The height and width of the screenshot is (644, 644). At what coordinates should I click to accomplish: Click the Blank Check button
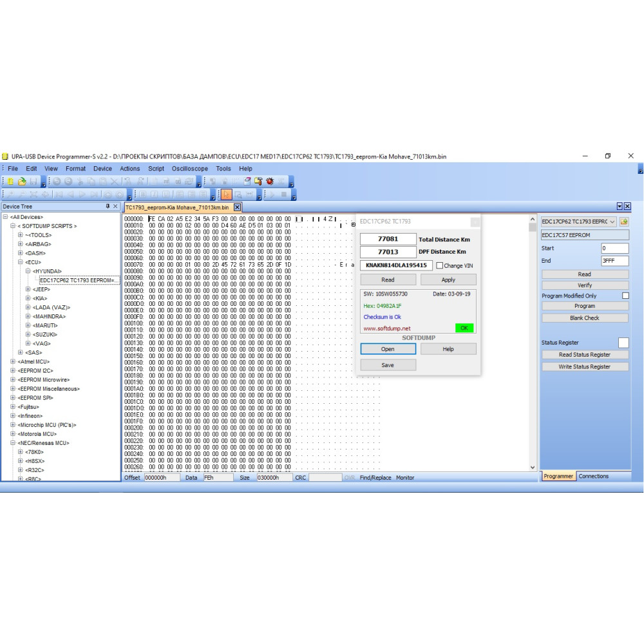[585, 318]
